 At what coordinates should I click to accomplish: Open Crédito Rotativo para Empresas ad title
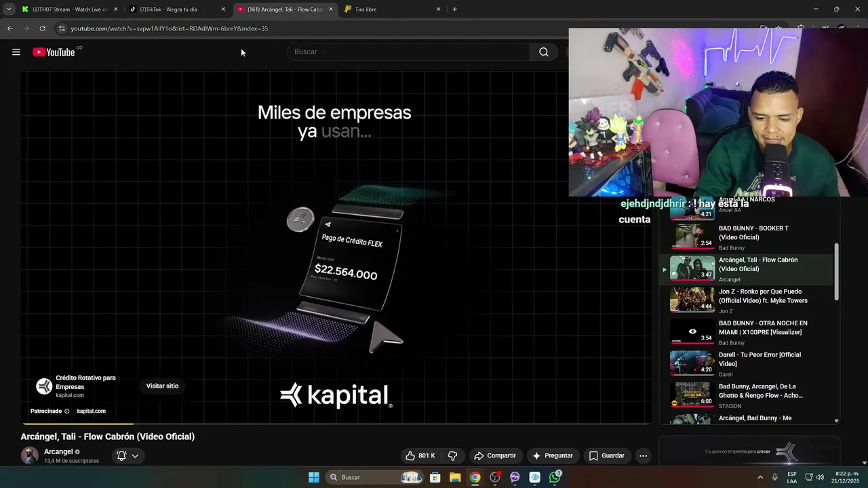85,382
